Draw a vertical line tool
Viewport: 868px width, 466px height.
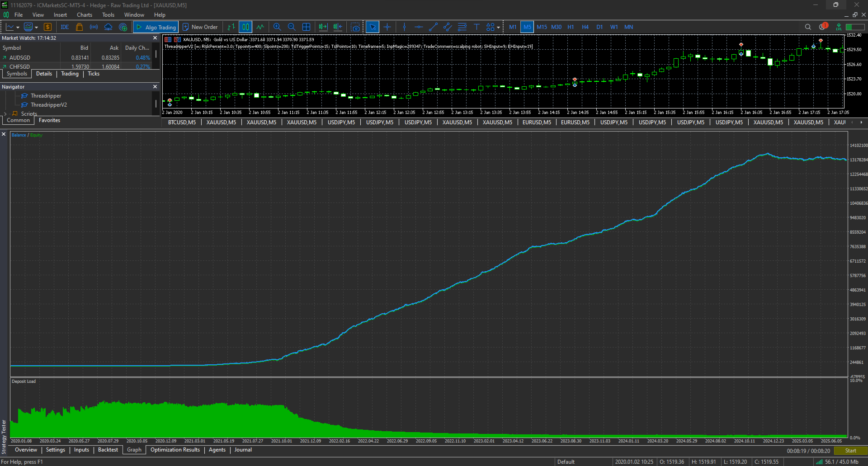404,27
